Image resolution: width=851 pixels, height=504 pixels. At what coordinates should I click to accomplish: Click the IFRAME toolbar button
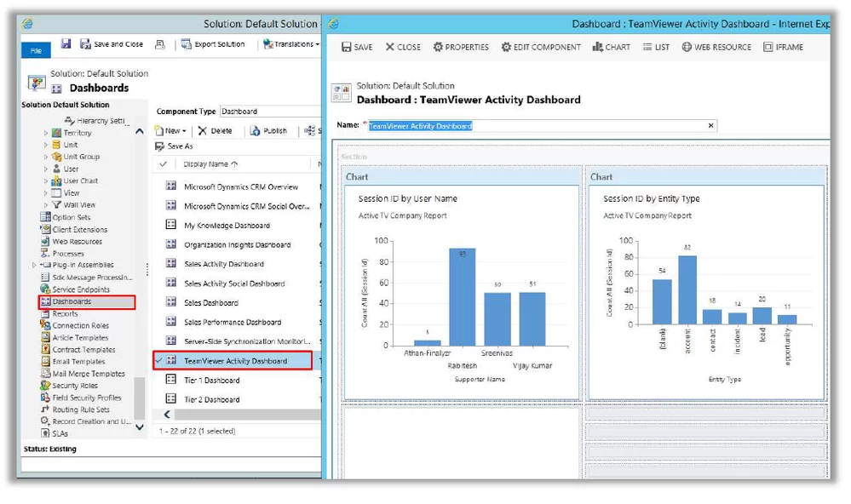point(768,48)
